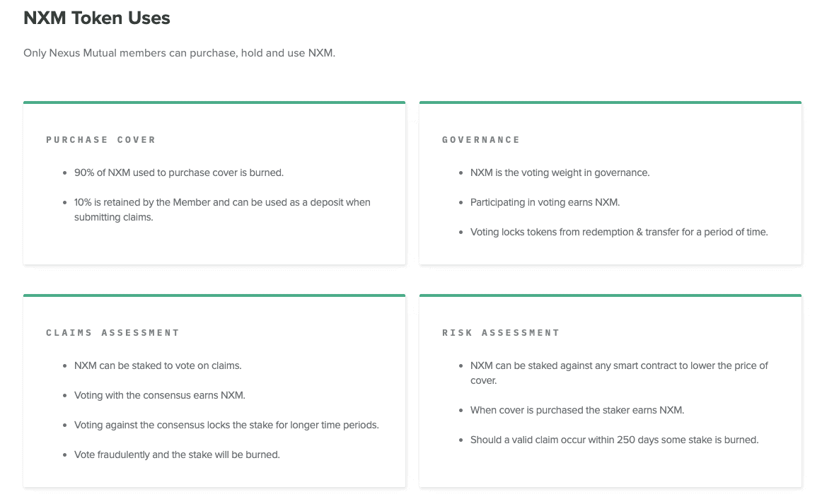Click 'NXM is the voting weight' bullet
This screenshot has height=504, width=822.
point(560,173)
